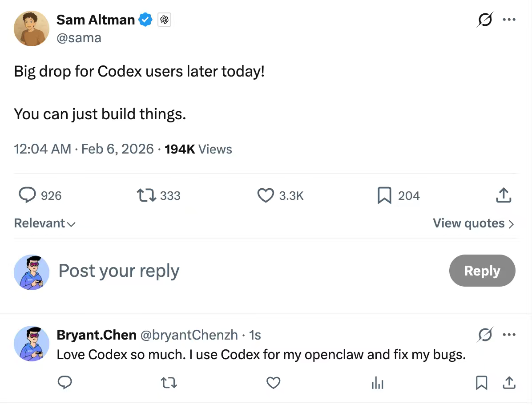The image size is (532, 405).
Task: Open more options on Sam Altman's tweet
Action: tap(509, 20)
